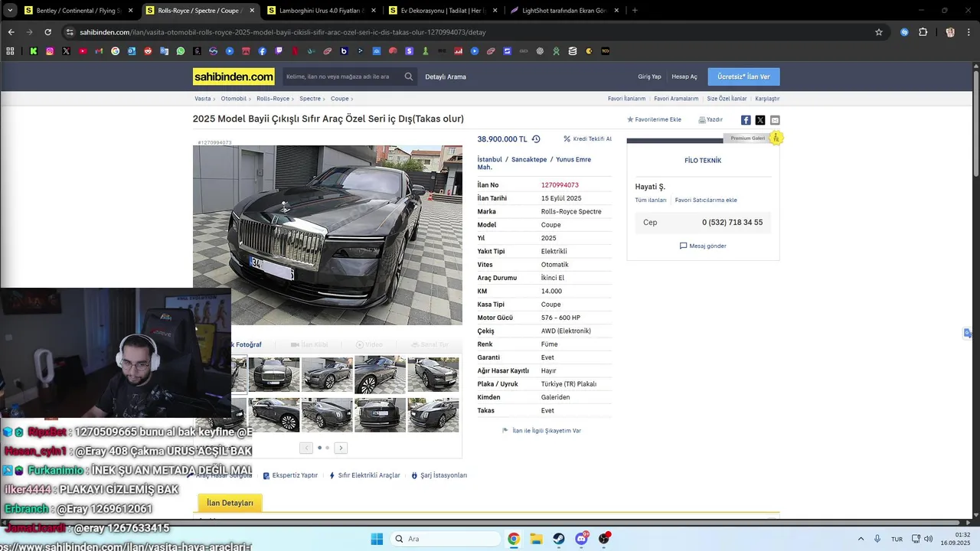Open Chrome from the Windows taskbar

click(x=514, y=539)
